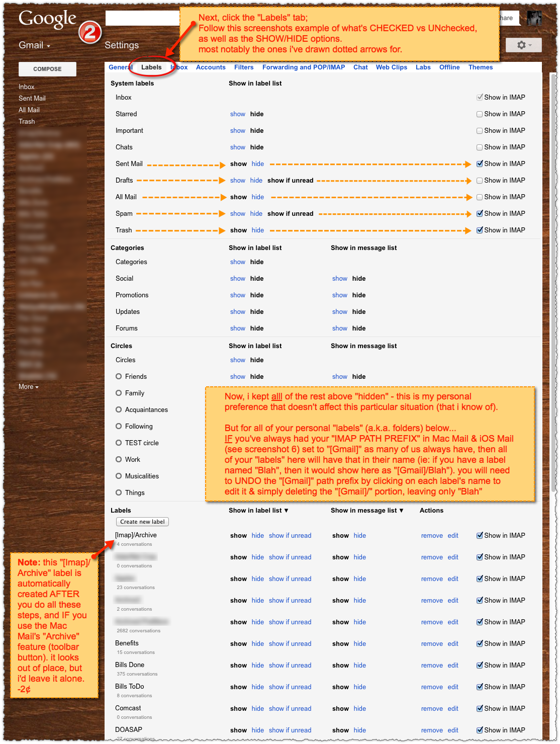Select the Following circle icon
The width and height of the screenshot is (560, 744).
click(119, 426)
